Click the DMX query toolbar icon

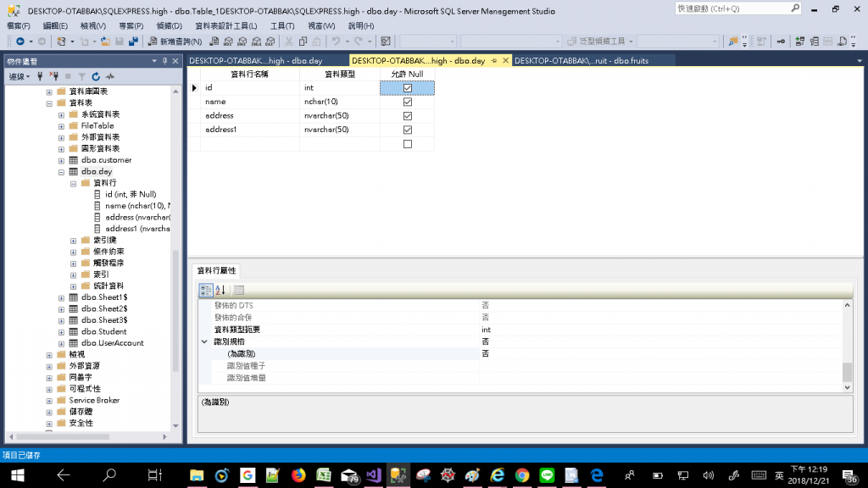[x=242, y=42]
